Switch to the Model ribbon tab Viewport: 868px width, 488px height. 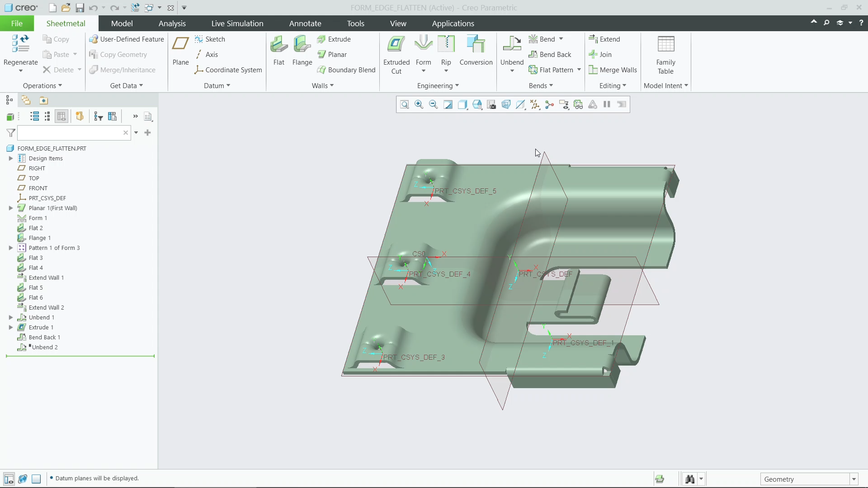pos(122,23)
